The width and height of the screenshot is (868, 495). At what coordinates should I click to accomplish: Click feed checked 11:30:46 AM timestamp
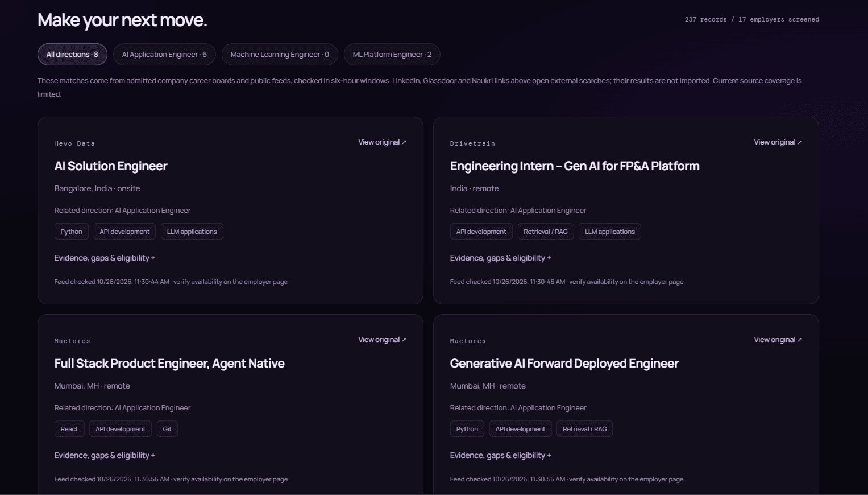567,282
